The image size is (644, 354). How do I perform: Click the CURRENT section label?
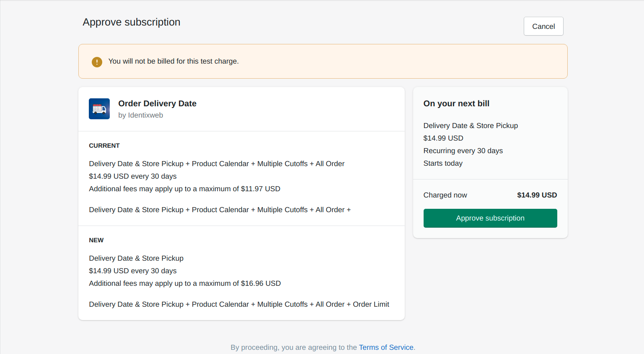[104, 146]
